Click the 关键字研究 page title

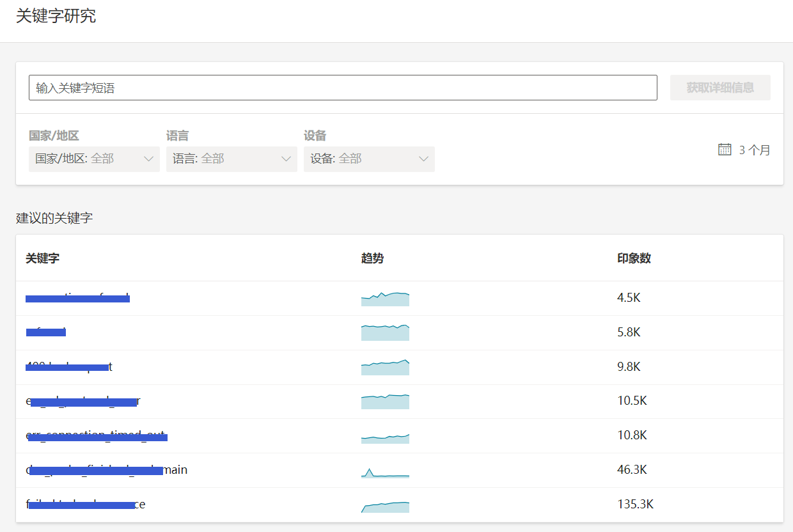56,16
